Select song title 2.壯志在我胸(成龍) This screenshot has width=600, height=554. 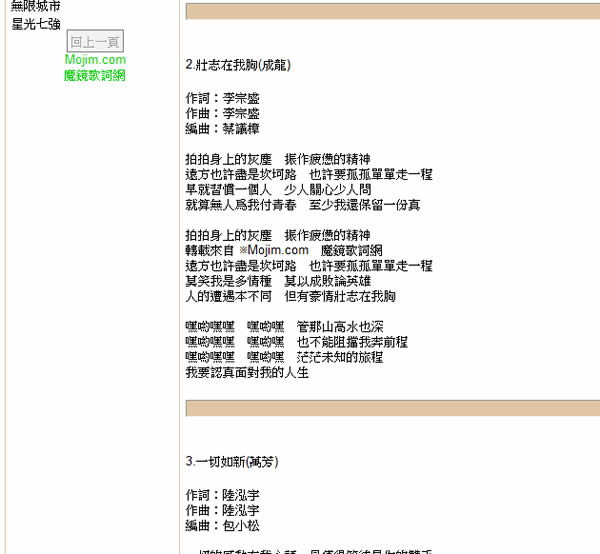click(x=238, y=65)
